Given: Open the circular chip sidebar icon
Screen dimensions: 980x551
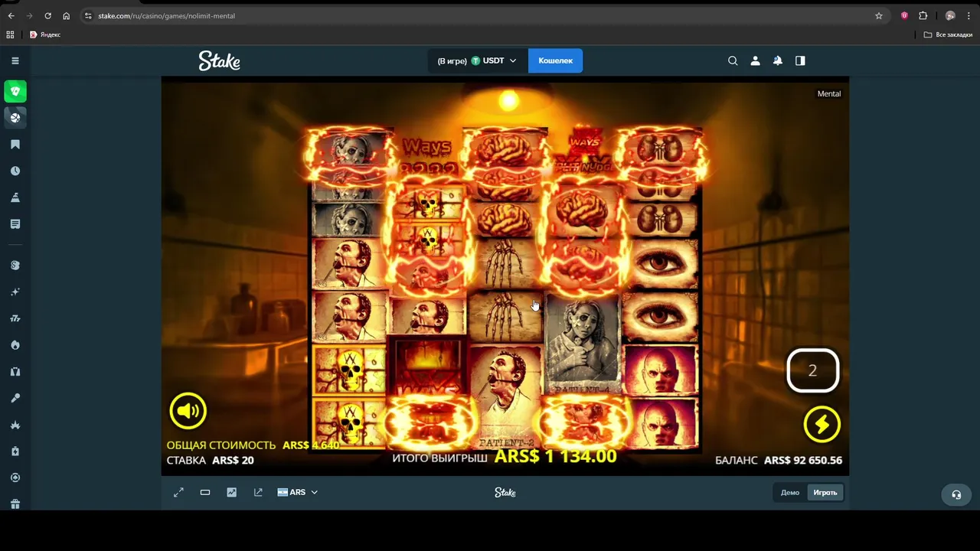Looking at the screenshot, I should tap(15, 478).
